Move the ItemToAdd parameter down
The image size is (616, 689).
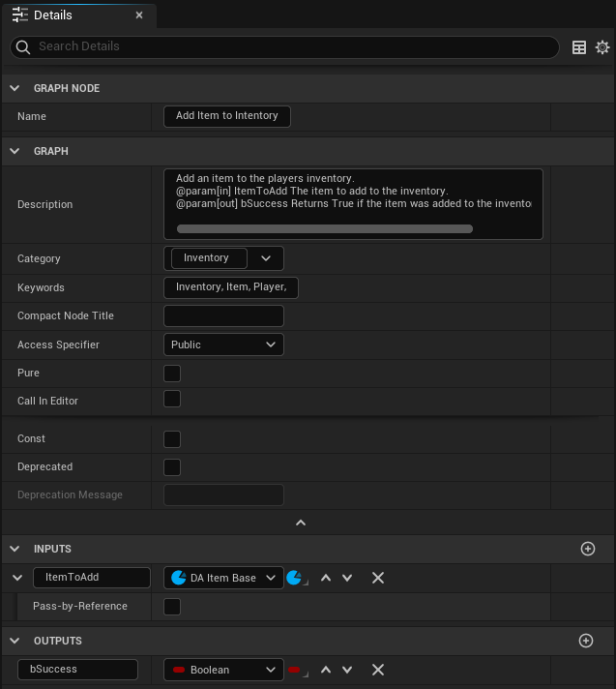(x=347, y=578)
